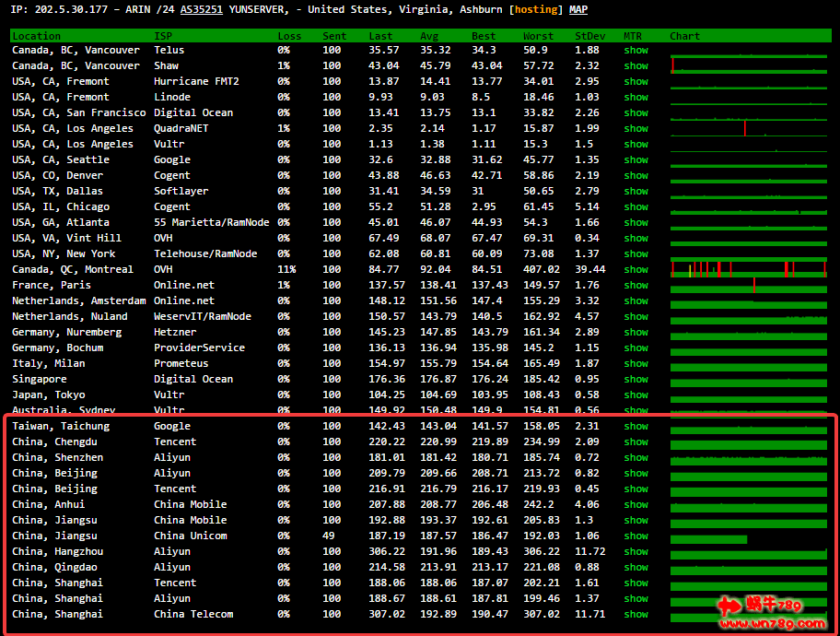The image size is (840, 636).
Task: Click the Montreal OVH latency chart
Action: [748, 269]
